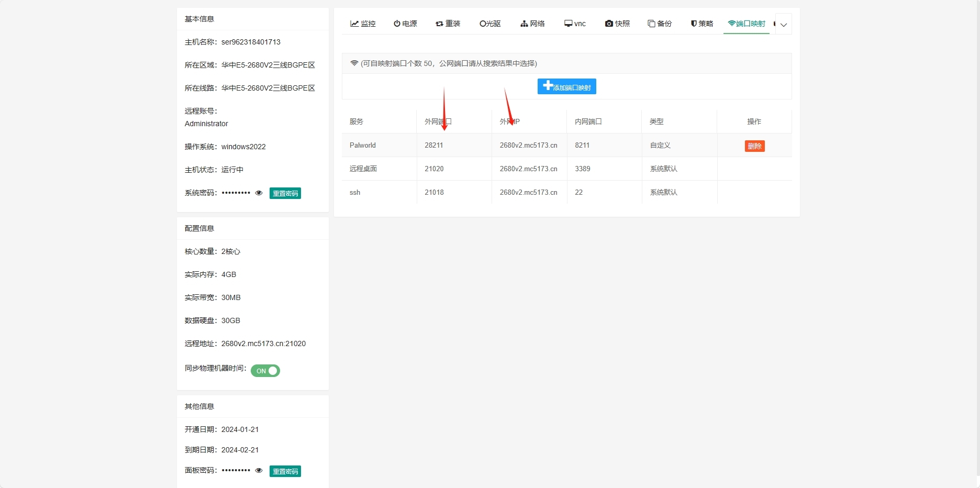Toggle 同步物理机器时间 switch off
The image size is (980, 488).
click(x=265, y=371)
